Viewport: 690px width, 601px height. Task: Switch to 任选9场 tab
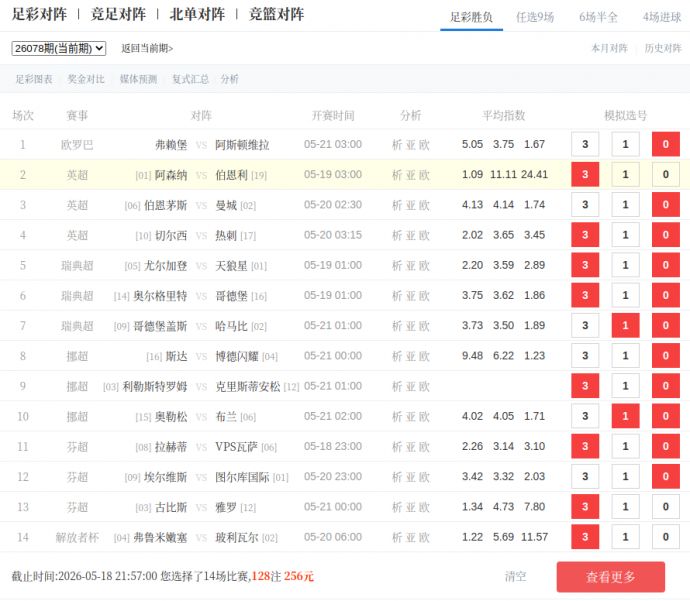coord(535,17)
